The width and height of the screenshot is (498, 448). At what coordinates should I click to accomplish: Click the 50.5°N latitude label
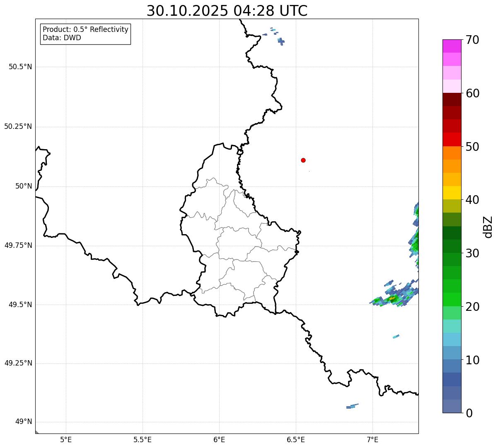(x=20, y=67)
